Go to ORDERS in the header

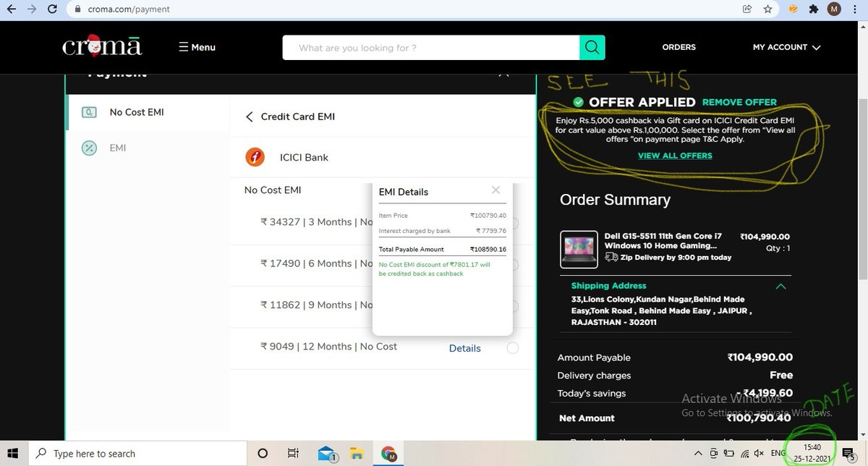678,47
